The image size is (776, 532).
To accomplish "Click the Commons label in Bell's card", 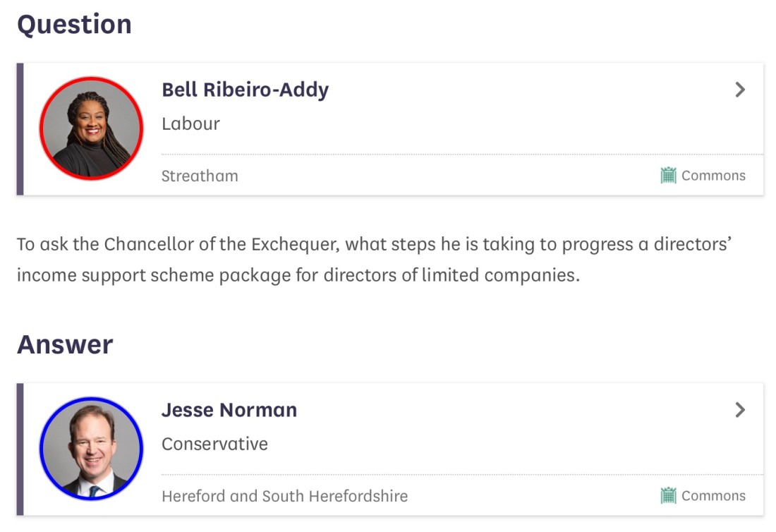I will tap(713, 176).
